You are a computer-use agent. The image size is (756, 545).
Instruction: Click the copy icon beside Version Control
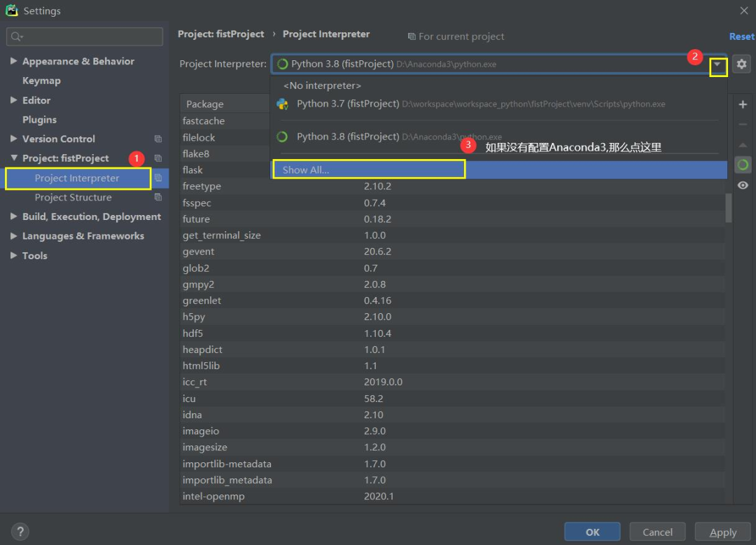pos(157,139)
